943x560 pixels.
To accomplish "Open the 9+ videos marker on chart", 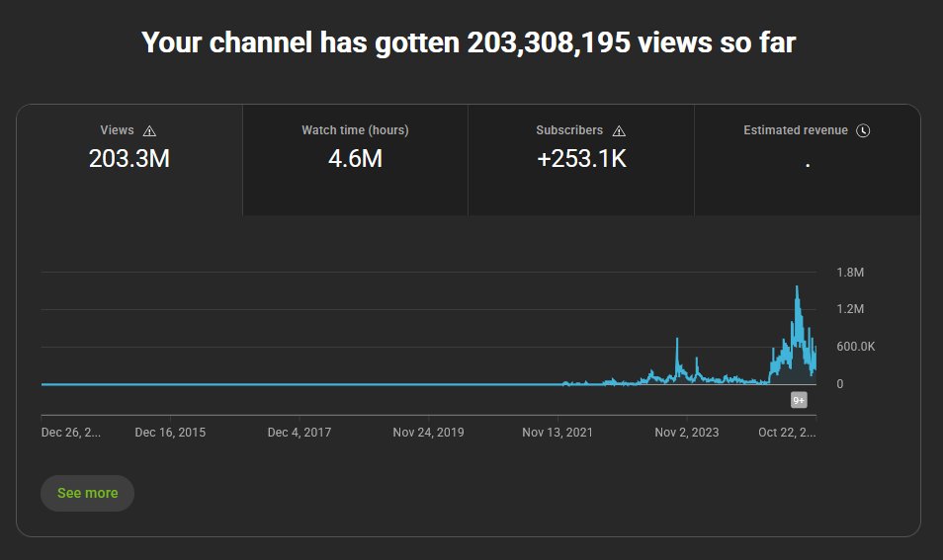I will [799, 400].
